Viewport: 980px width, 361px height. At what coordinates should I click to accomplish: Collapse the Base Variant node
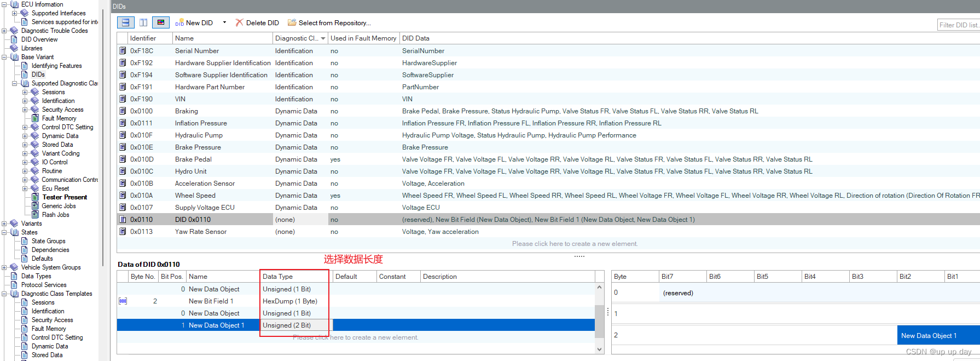[x=4, y=57]
